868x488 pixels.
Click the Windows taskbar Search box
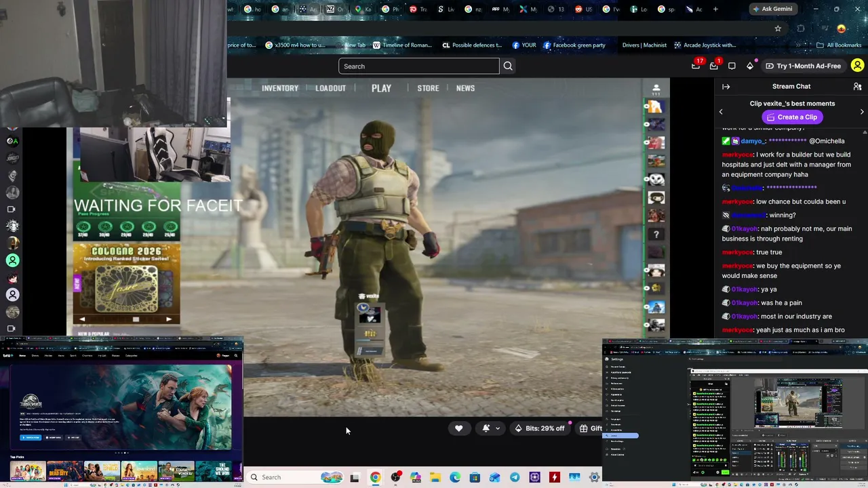(x=295, y=477)
